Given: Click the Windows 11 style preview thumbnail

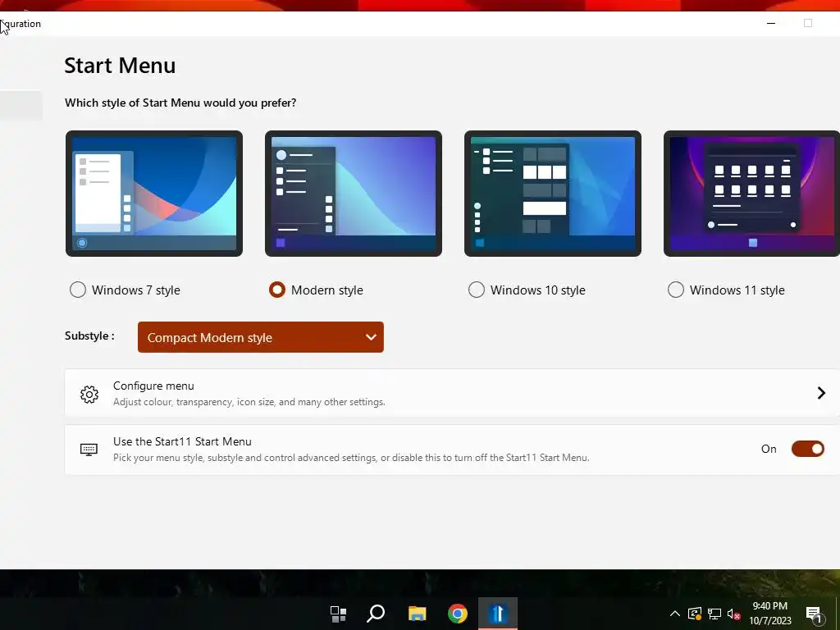Looking at the screenshot, I should coord(751,194).
